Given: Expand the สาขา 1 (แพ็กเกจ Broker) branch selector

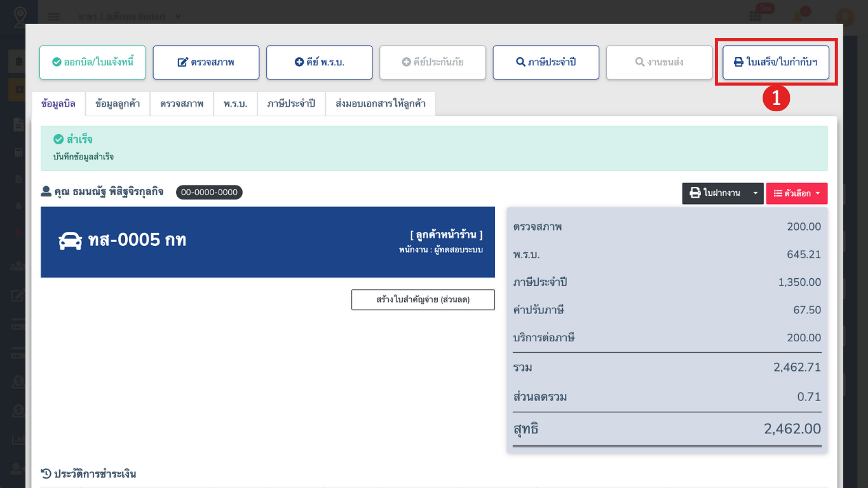Looking at the screenshot, I should 130,17.
